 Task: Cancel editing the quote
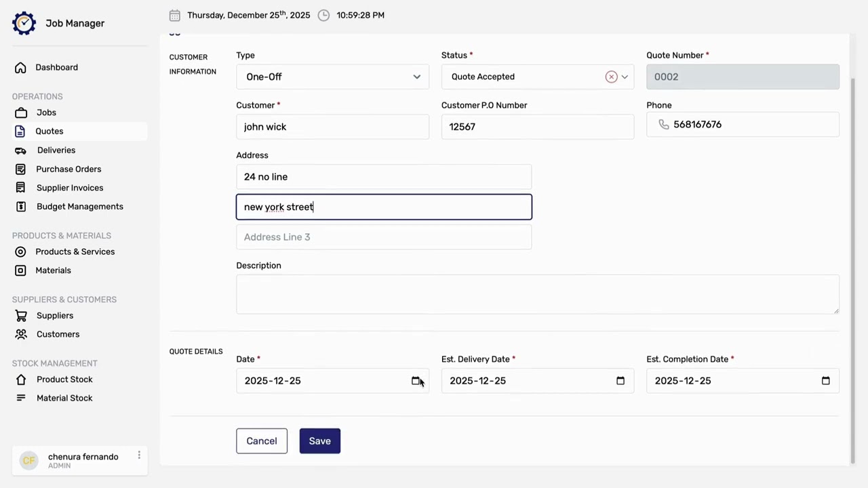click(x=262, y=441)
